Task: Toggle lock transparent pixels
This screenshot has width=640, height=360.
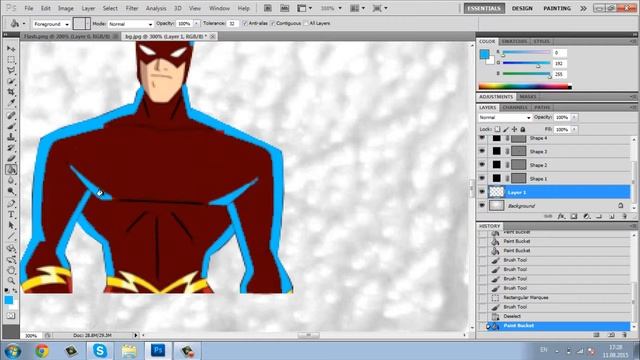Action: pos(498,129)
